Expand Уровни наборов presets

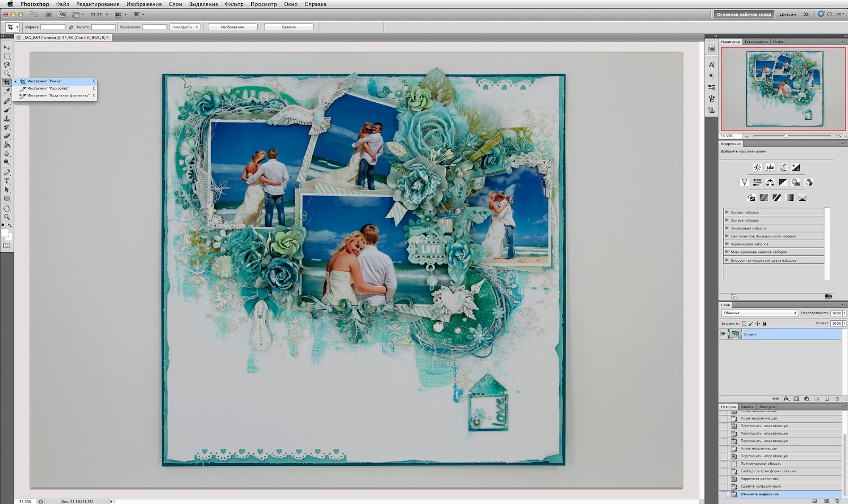pos(727,212)
